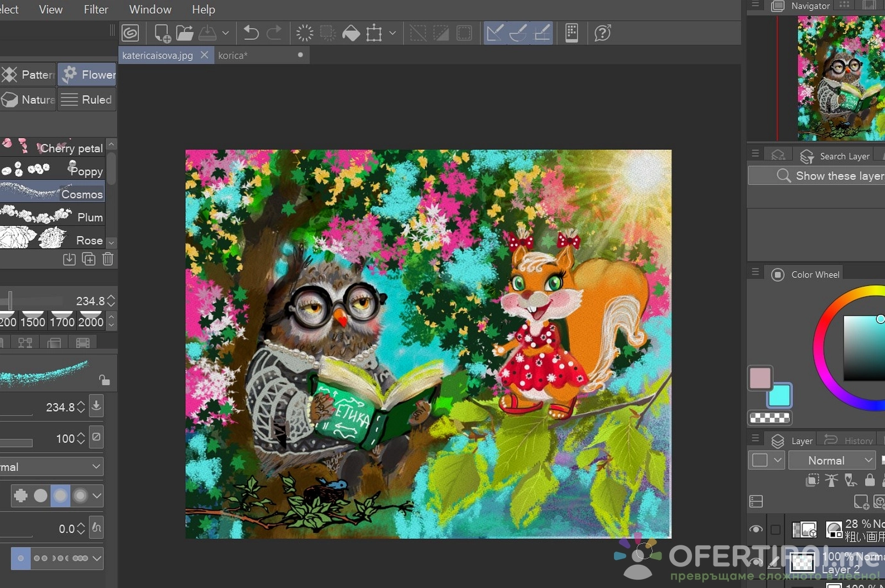Image resolution: width=885 pixels, height=588 pixels.
Task: Switch to katericaisova.jpg tab
Action: 157,55
